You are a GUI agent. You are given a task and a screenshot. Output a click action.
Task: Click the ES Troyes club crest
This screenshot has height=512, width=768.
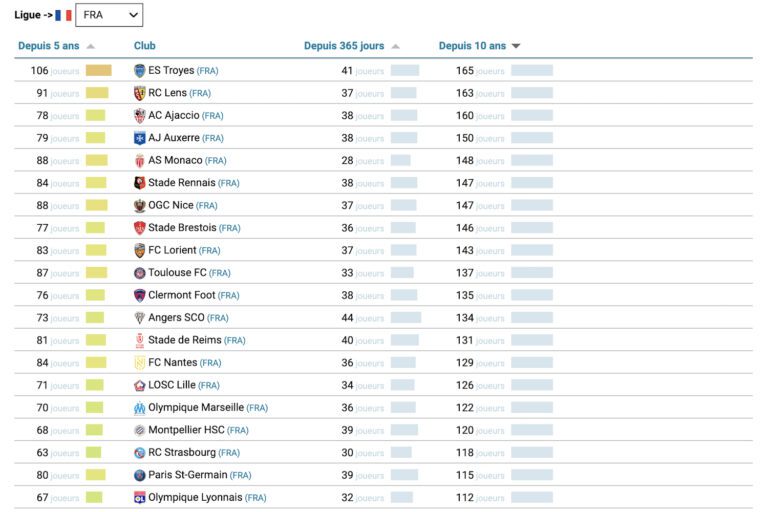[140, 71]
